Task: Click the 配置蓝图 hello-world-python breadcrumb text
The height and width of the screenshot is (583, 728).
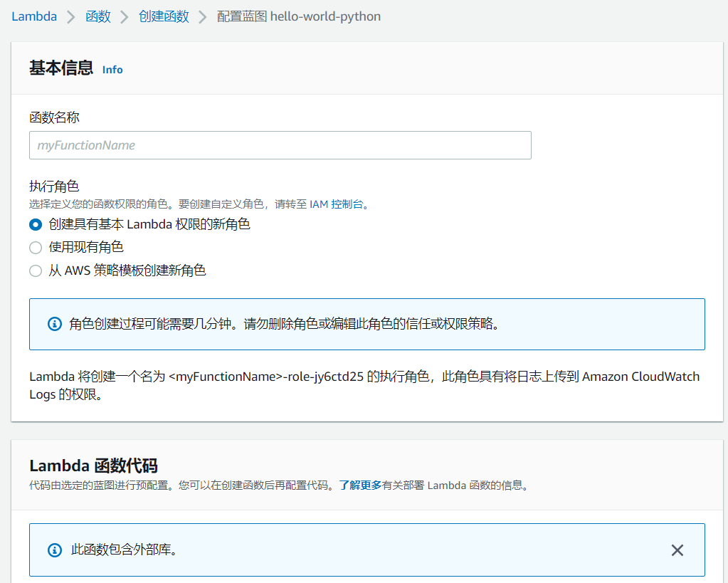Action: (299, 16)
